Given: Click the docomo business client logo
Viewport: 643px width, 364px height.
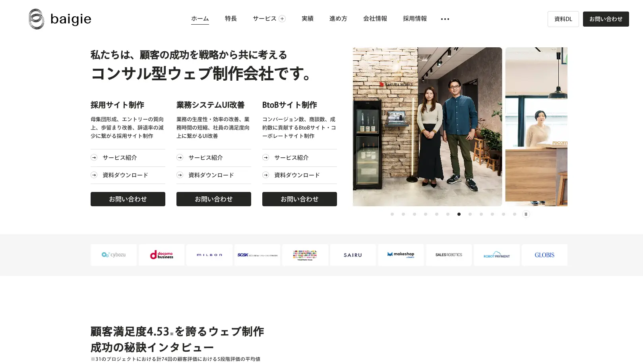Looking at the screenshot, I should click(162, 255).
